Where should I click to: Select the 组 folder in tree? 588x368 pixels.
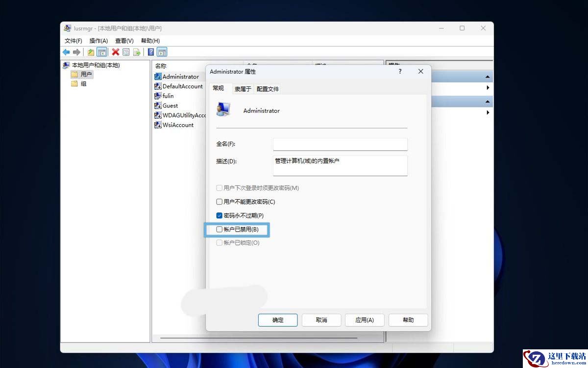click(x=78, y=83)
